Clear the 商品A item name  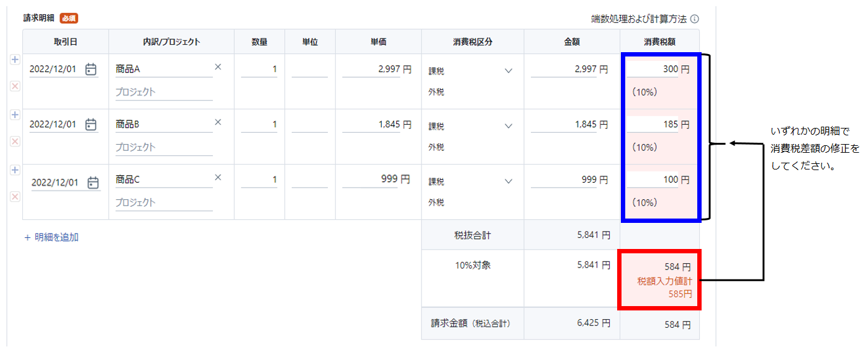point(218,67)
